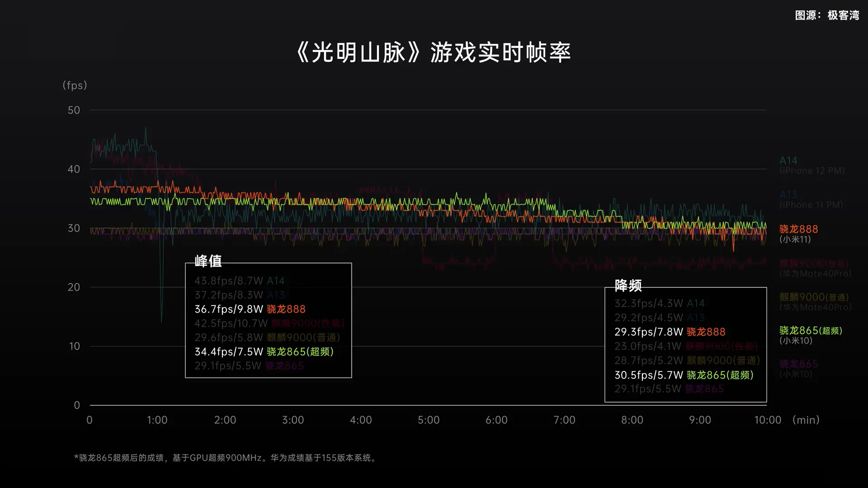Select the 43.8fps/8.7W A14 peak row
Image resolution: width=868 pixels, height=488 pixels.
240,281
